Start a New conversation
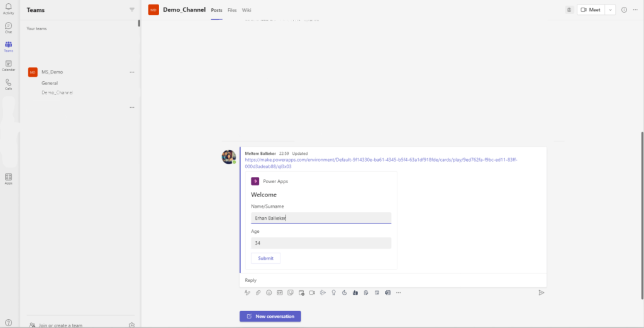 coord(270,316)
